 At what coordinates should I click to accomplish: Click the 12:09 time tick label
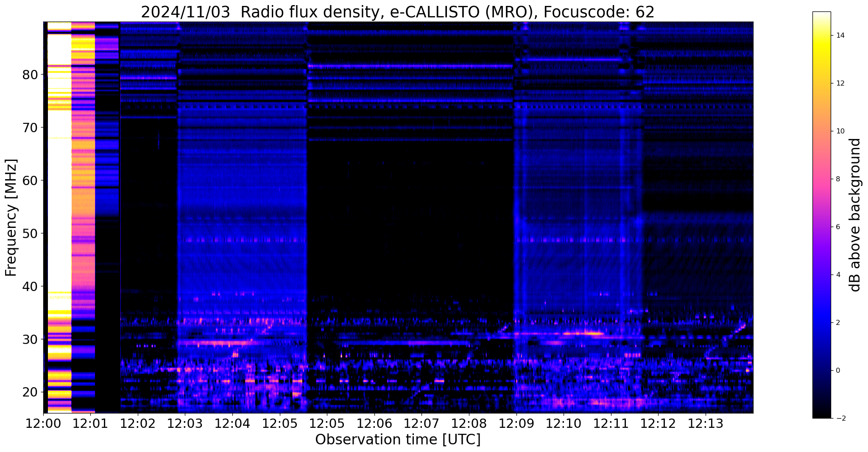point(516,424)
